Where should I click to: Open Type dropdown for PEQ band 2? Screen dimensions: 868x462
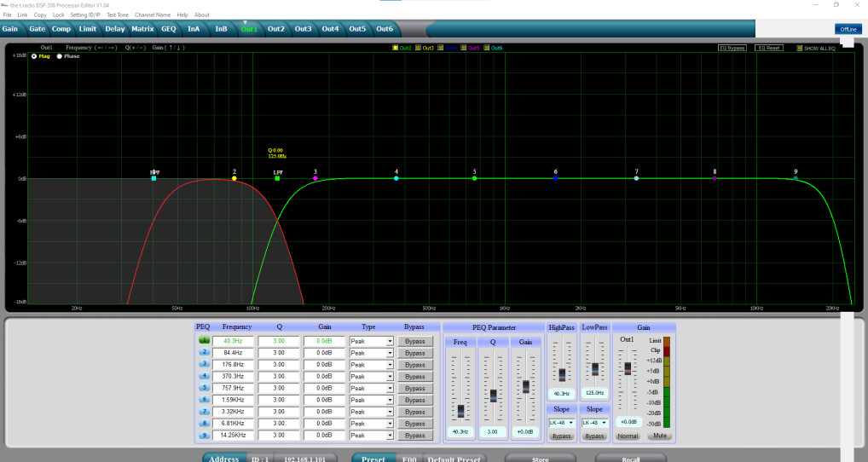(390, 353)
